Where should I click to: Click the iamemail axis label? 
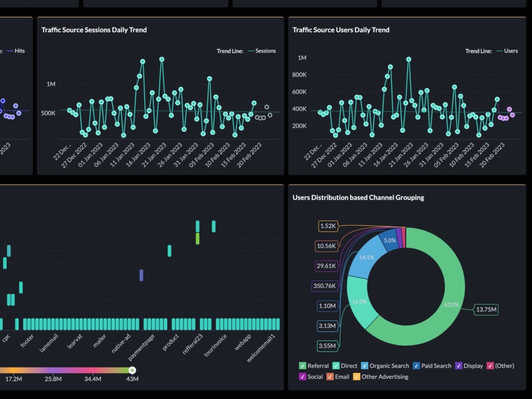click(49, 343)
